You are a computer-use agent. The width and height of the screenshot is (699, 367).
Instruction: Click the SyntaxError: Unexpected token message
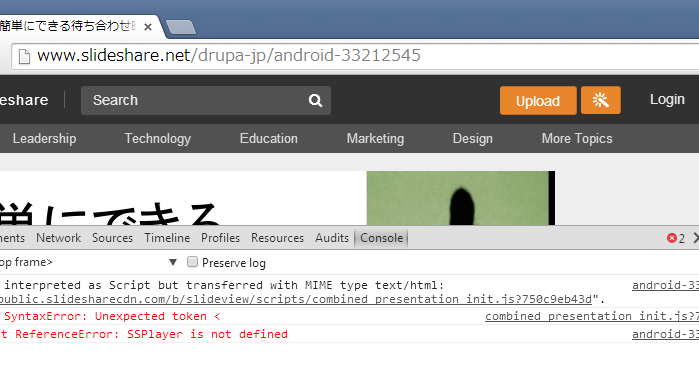112,316
